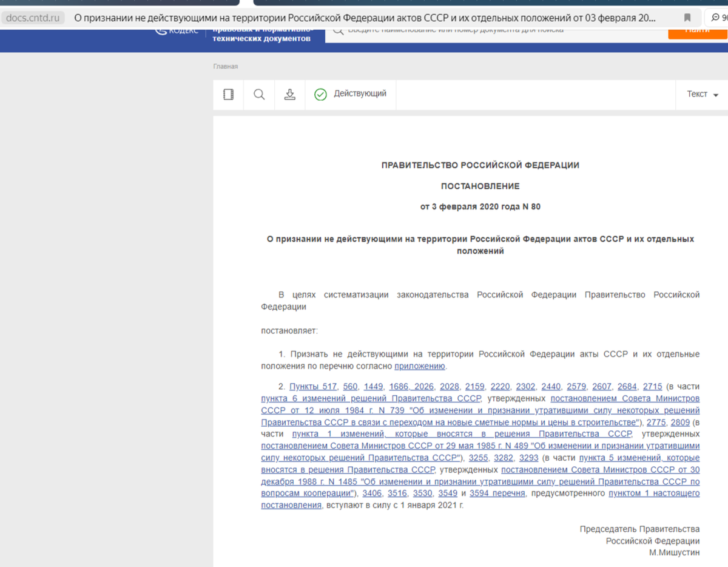Click the download document icon
728x567 pixels.
tap(290, 94)
